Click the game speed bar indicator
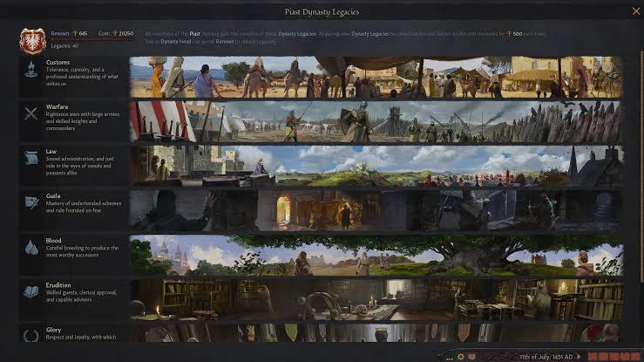Image resolution: width=644 pixels, height=362 pixels. (613, 356)
